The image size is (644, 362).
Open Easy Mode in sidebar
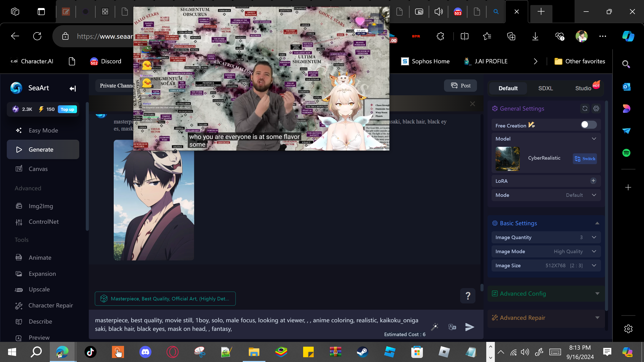[43, 130]
